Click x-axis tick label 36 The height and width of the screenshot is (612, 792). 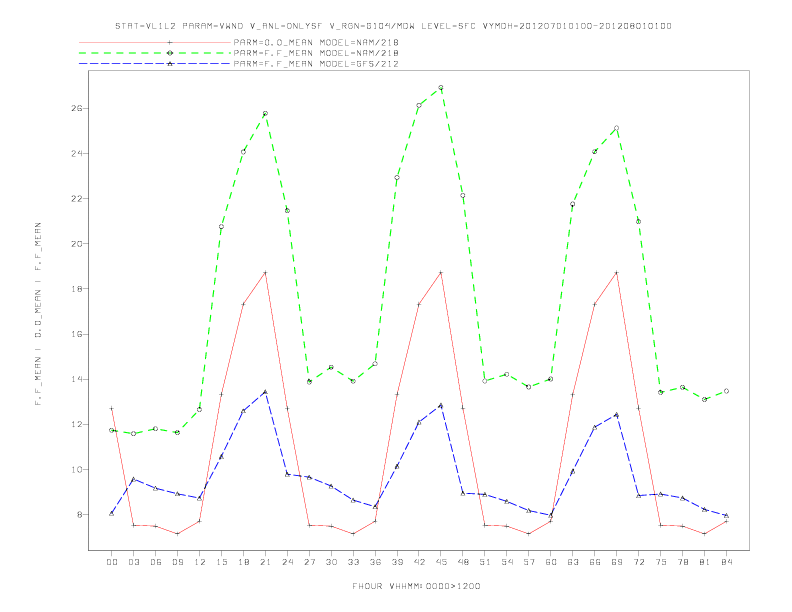click(x=375, y=562)
